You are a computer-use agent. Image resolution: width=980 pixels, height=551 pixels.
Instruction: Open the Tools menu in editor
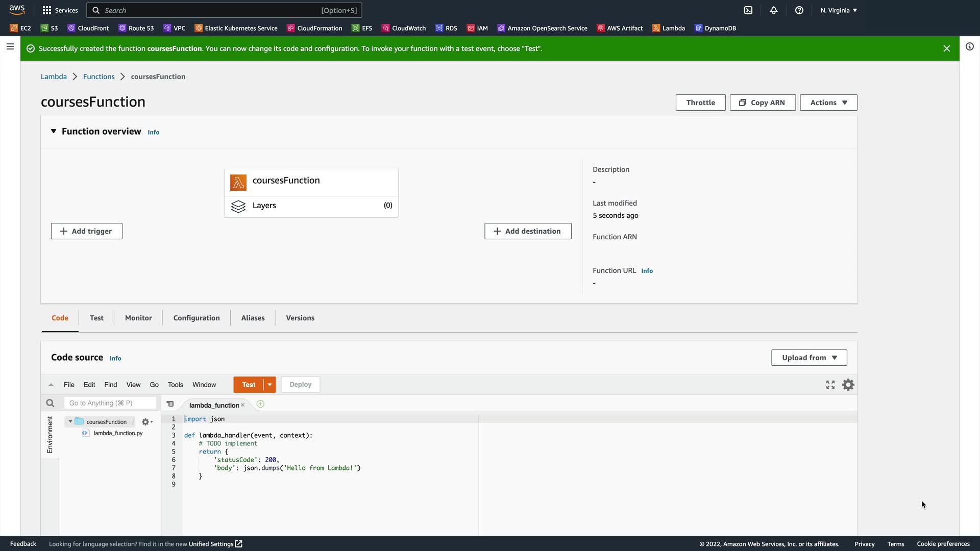(x=175, y=385)
